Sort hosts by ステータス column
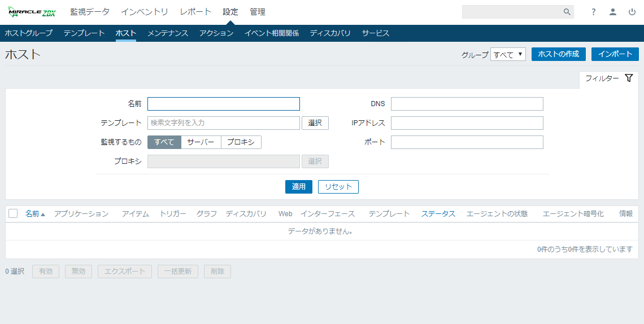 (438, 214)
